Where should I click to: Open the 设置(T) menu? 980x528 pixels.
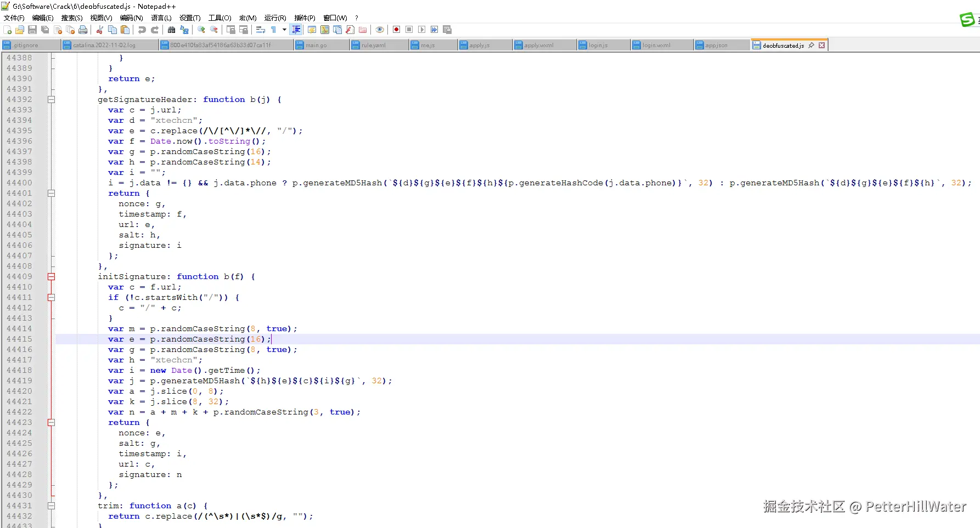[x=190, y=18]
